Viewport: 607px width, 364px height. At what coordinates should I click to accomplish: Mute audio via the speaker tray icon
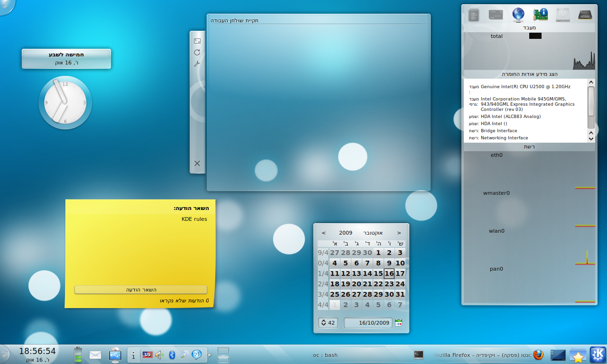[159, 355]
